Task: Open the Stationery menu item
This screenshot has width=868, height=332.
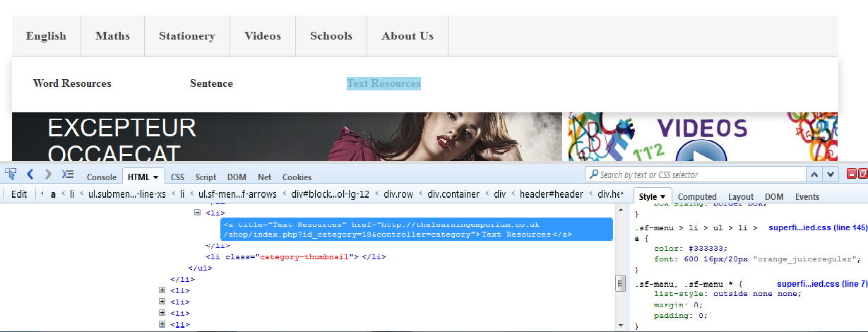Action: (187, 36)
